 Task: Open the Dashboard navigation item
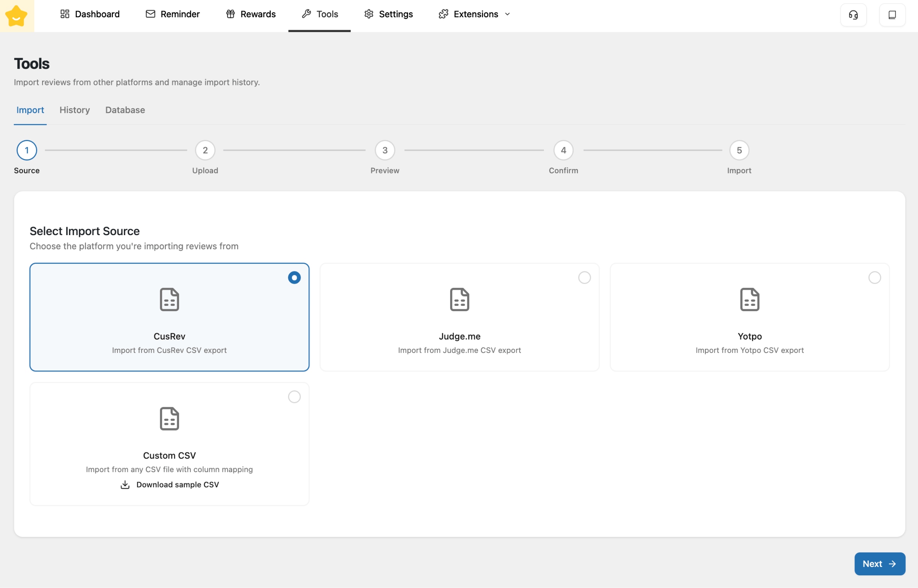coord(90,14)
